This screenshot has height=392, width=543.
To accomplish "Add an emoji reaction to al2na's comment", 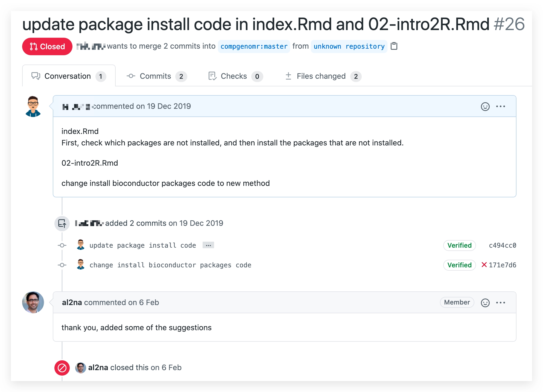I will click(x=485, y=303).
